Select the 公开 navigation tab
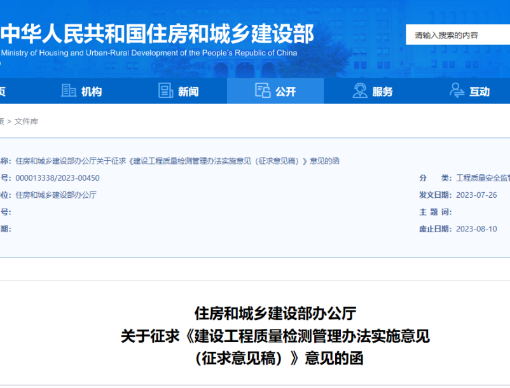Viewport: 510px width, 388px height. [276, 91]
